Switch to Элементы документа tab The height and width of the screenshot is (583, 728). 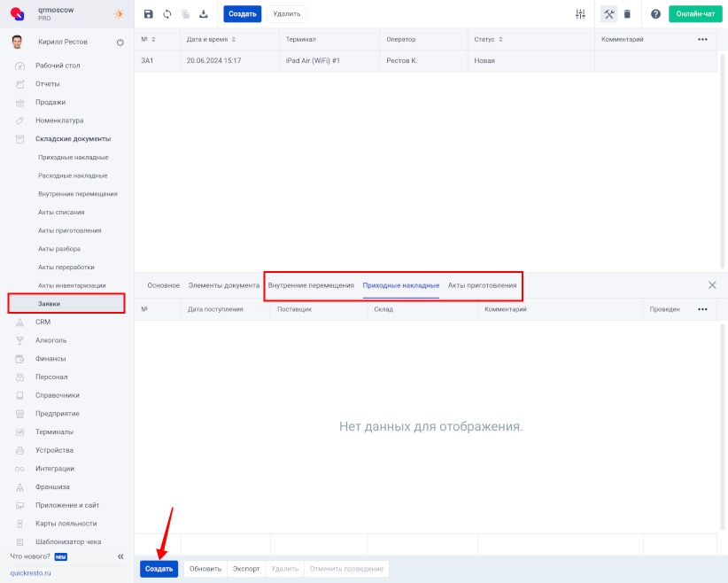click(x=224, y=285)
